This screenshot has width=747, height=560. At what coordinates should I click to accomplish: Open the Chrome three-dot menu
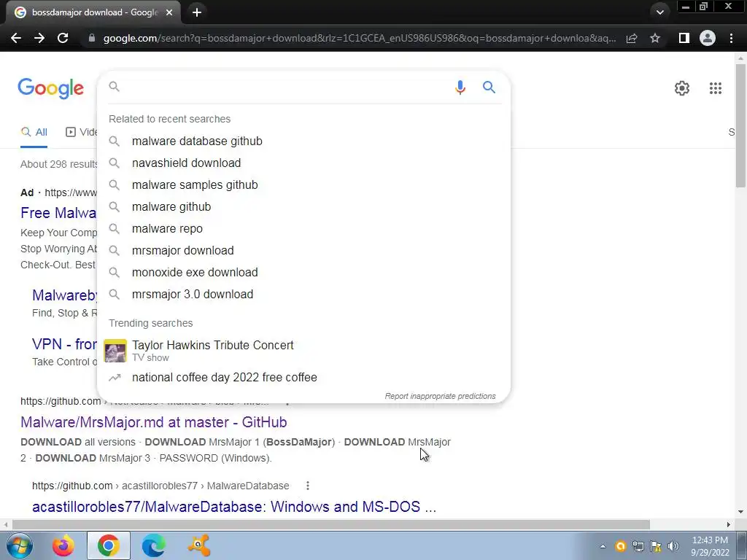click(731, 38)
